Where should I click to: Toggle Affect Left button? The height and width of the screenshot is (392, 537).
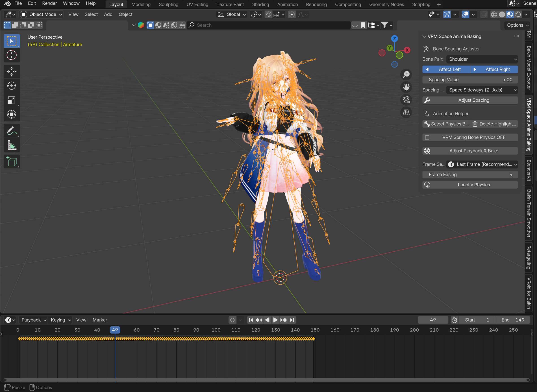[x=446, y=69]
